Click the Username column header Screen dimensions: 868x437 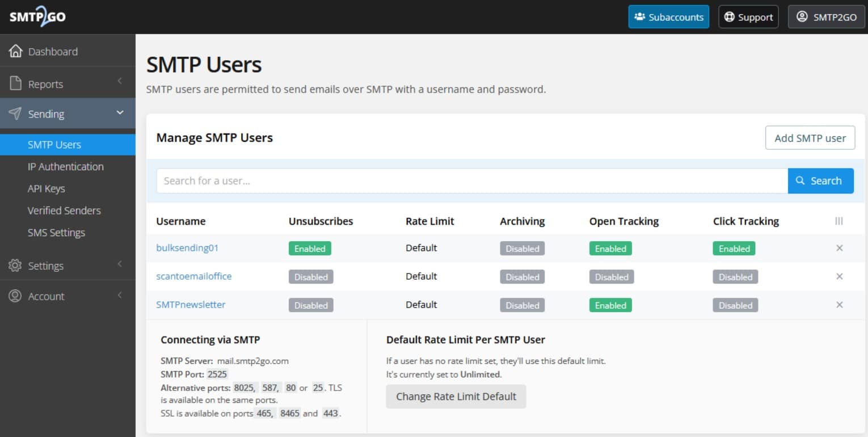[181, 221]
